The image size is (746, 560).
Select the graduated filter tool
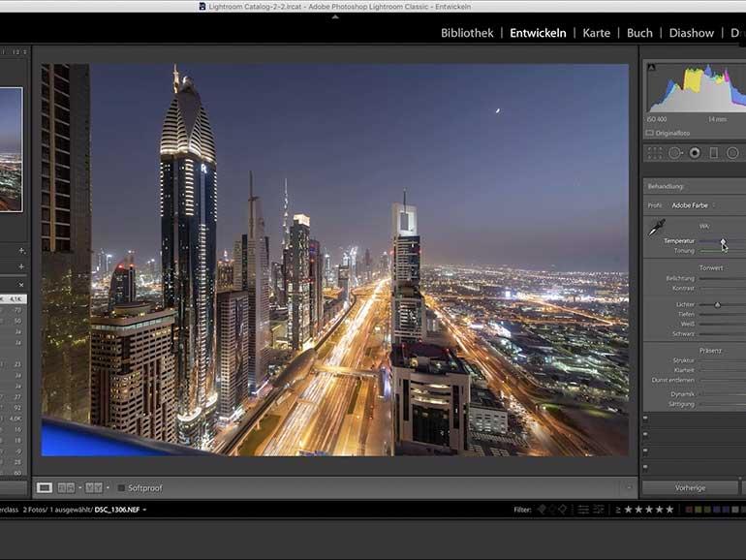coord(714,153)
